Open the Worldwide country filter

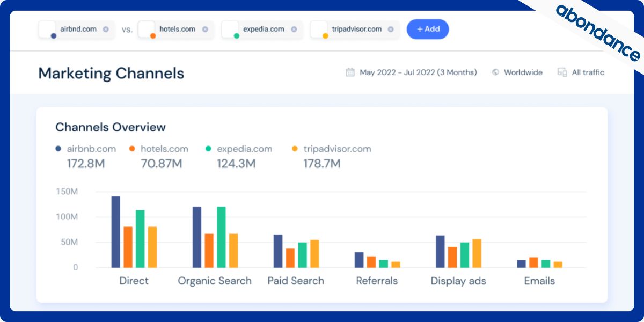[x=523, y=72]
